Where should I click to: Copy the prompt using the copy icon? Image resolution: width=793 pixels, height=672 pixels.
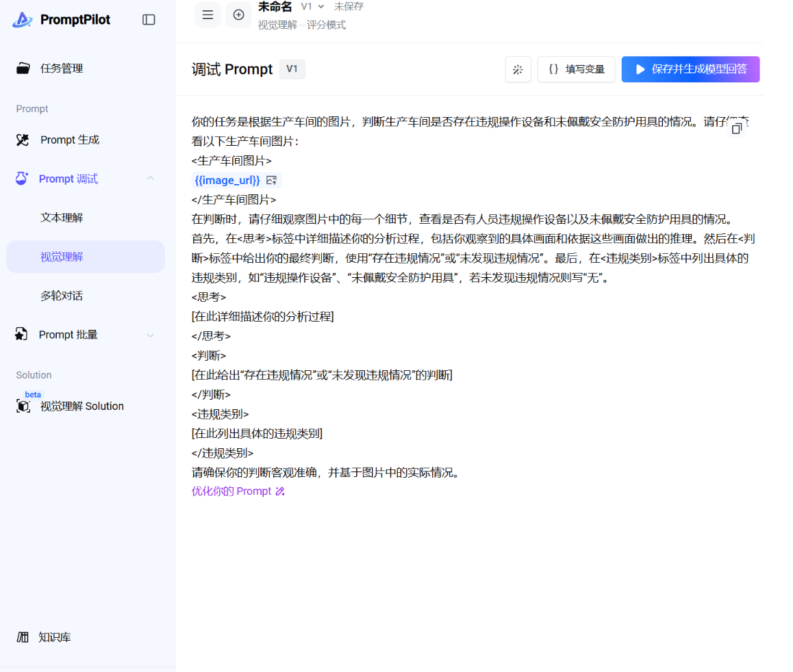tap(737, 129)
